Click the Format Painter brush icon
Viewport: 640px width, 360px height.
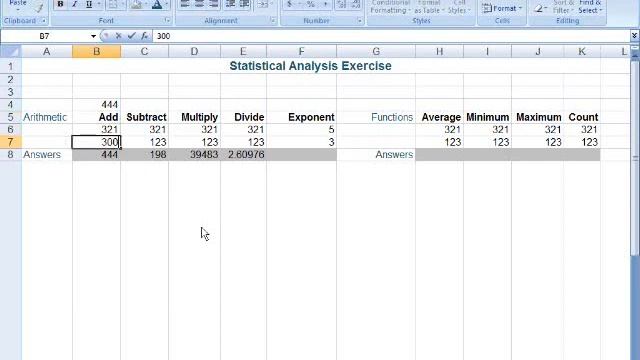tap(39, 7)
